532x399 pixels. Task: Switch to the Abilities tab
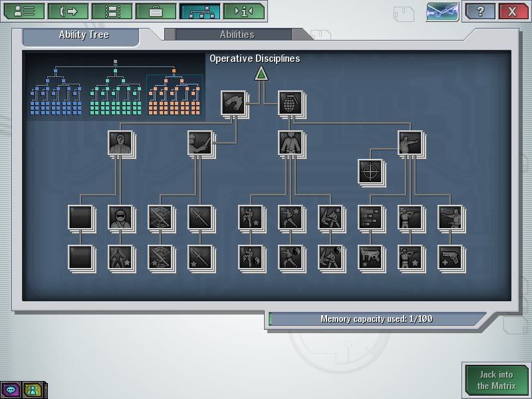tap(237, 35)
